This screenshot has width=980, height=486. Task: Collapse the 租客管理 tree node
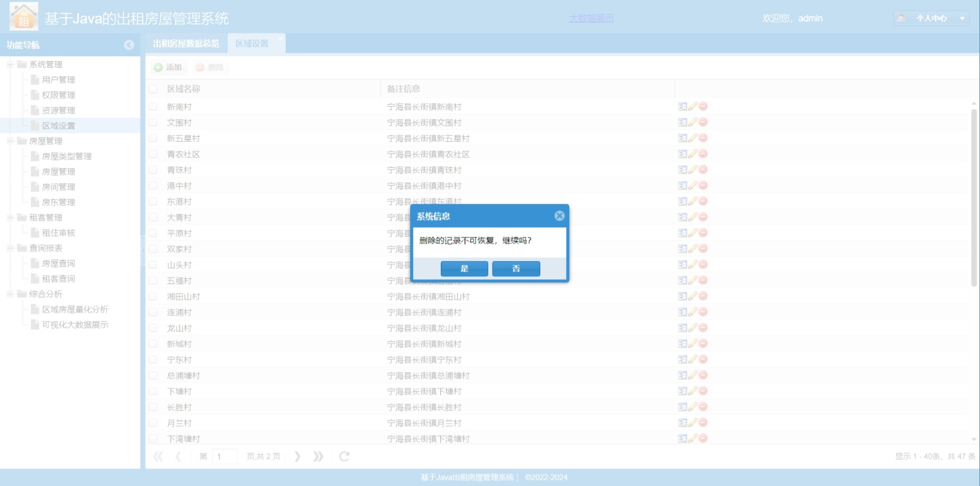[10, 217]
